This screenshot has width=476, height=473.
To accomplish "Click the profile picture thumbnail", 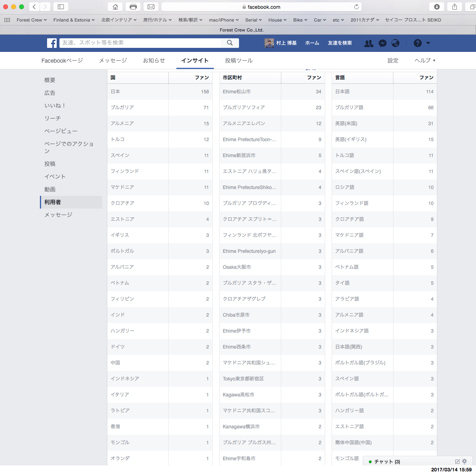I will coord(269,43).
